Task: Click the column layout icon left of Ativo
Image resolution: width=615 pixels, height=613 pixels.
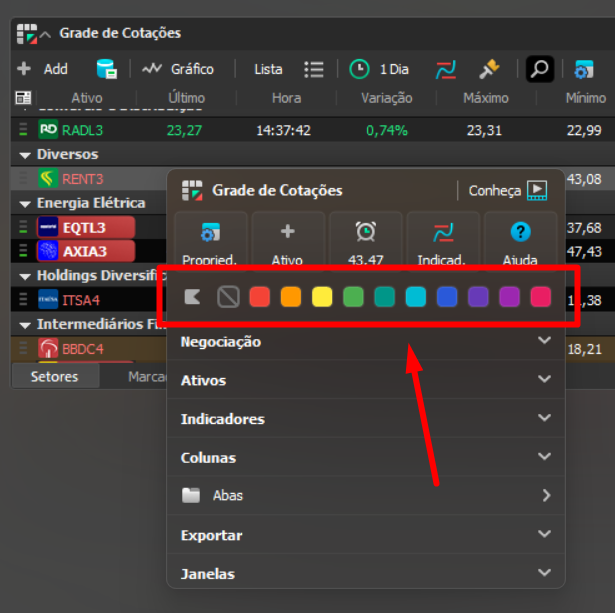Action: tap(23, 98)
